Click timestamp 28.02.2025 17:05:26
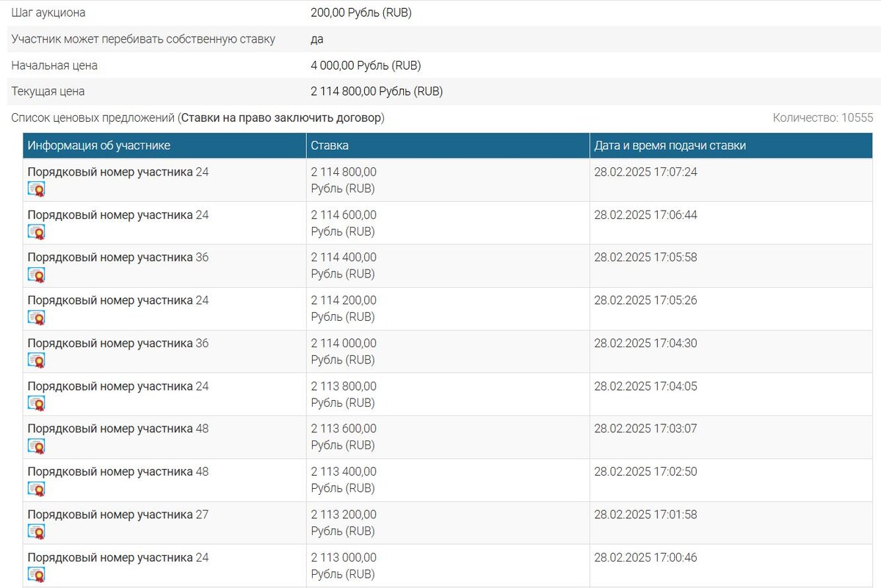This screenshot has width=881, height=588. pos(645,300)
